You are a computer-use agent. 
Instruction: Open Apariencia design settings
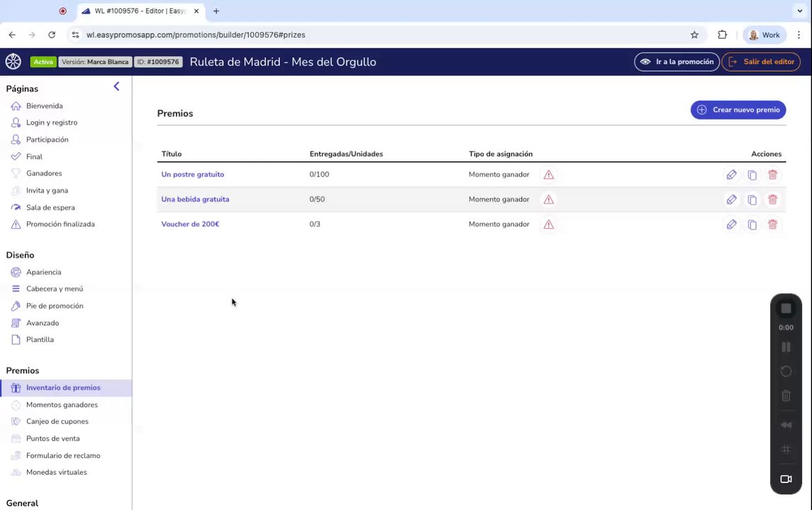click(43, 272)
